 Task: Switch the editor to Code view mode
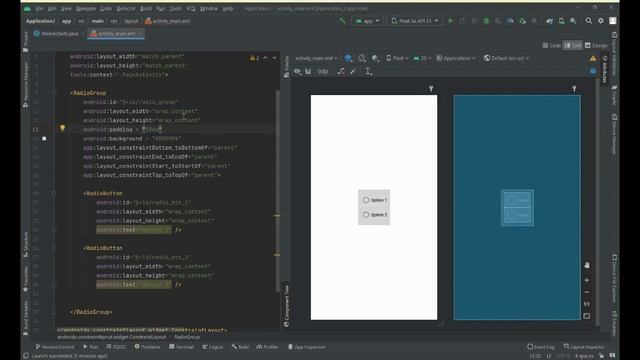pos(552,45)
